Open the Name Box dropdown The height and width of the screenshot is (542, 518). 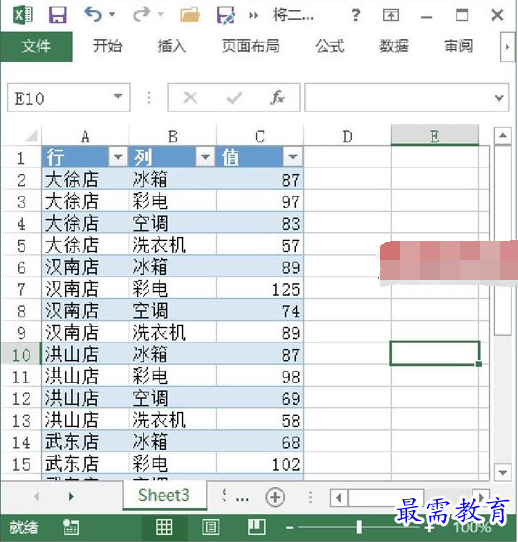click(119, 97)
